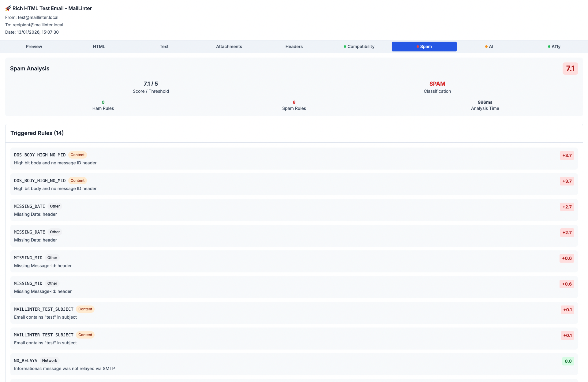Open the Headers tab
This screenshot has width=588, height=382.
[x=294, y=47]
